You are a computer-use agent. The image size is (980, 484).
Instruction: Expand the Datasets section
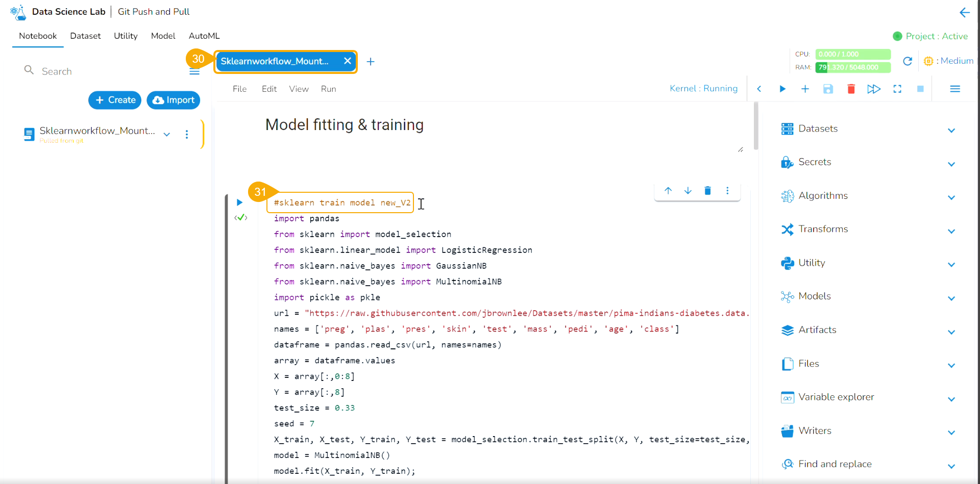click(x=951, y=130)
